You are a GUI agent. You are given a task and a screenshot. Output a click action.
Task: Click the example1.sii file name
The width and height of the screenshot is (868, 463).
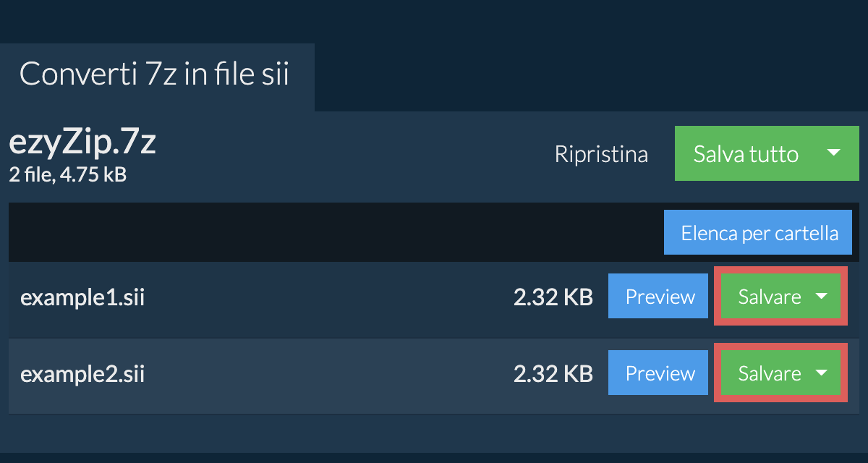(x=82, y=297)
